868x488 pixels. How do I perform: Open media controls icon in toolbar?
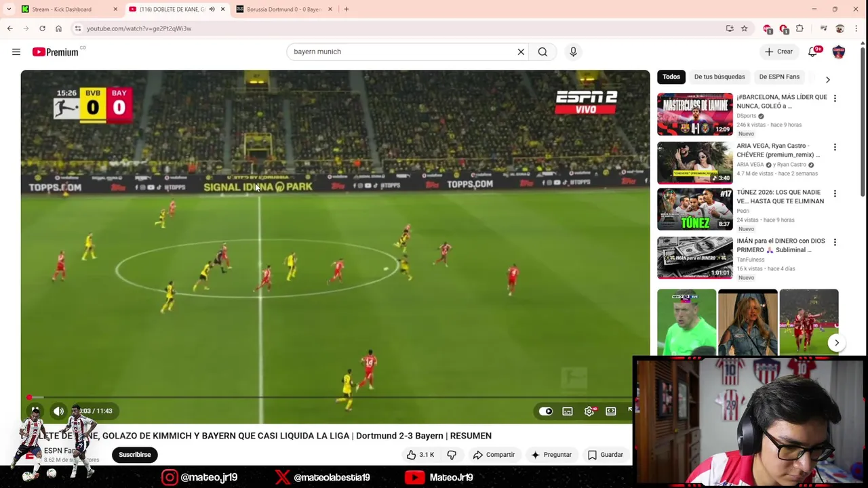click(x=823, y=28)
